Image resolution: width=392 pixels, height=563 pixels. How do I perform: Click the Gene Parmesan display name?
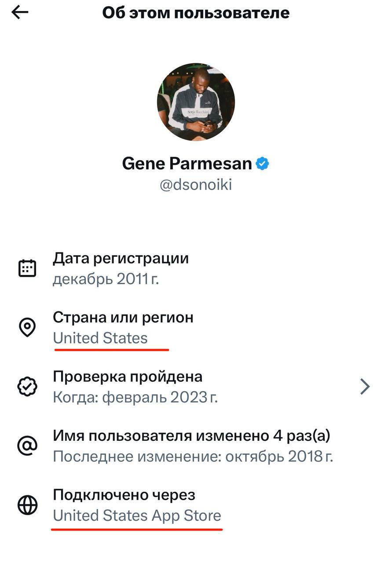click(187, 164)
